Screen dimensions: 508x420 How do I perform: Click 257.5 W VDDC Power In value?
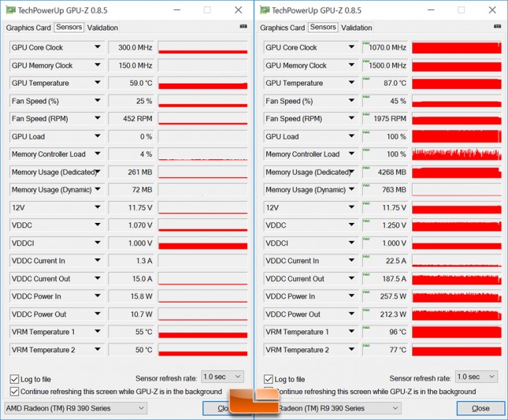[385, 296]
